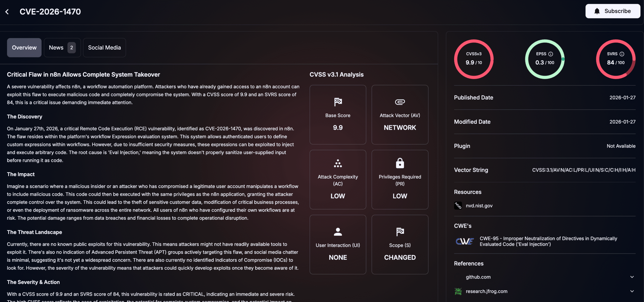Open the News tab
644x302 pixels.
(x=62, y=48)
